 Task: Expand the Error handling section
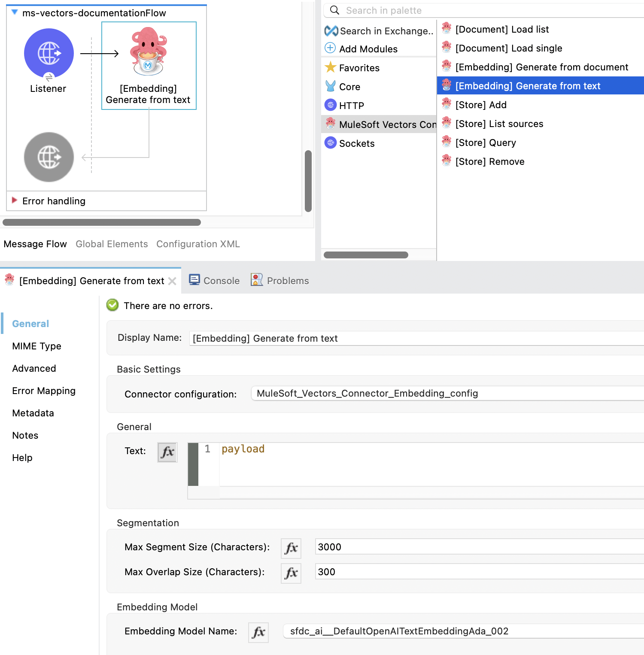point(15,200)
